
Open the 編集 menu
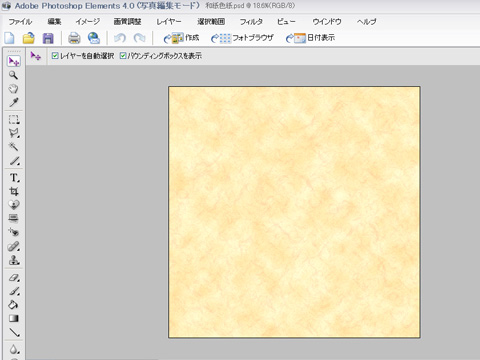[x=54, y=22]
